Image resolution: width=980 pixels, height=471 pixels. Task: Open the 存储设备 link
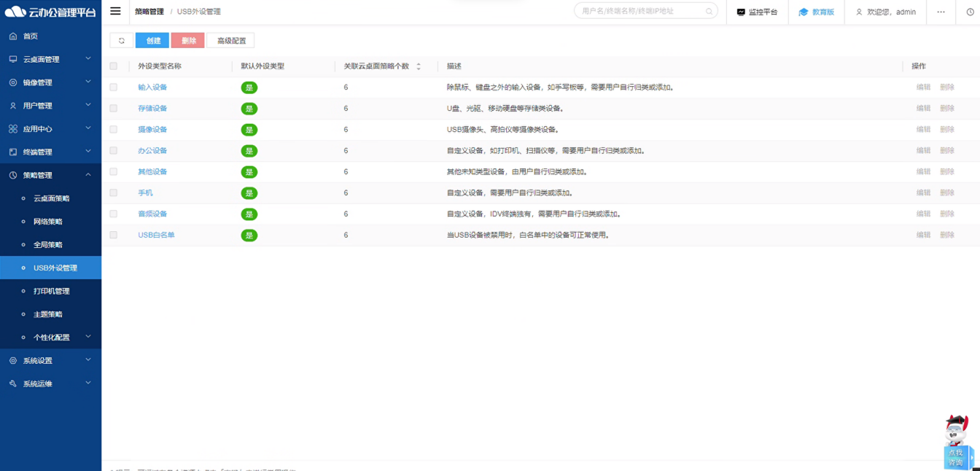coord(152,108)
